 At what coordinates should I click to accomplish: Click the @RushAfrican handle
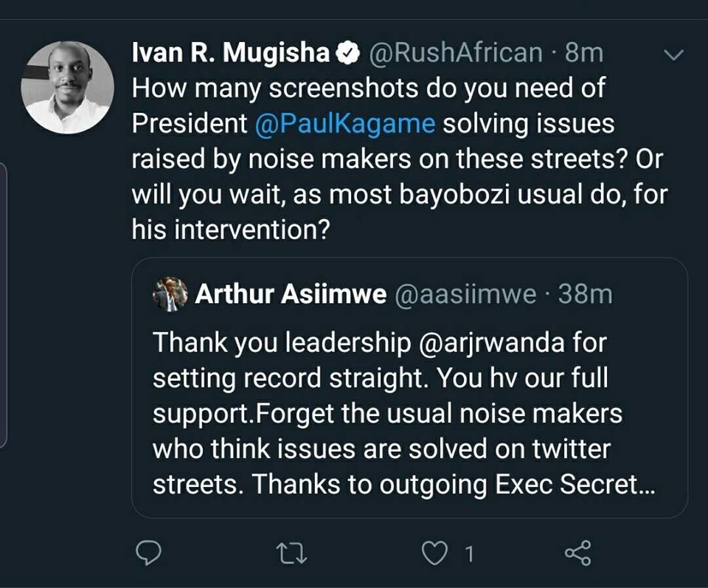click(456, 53)
